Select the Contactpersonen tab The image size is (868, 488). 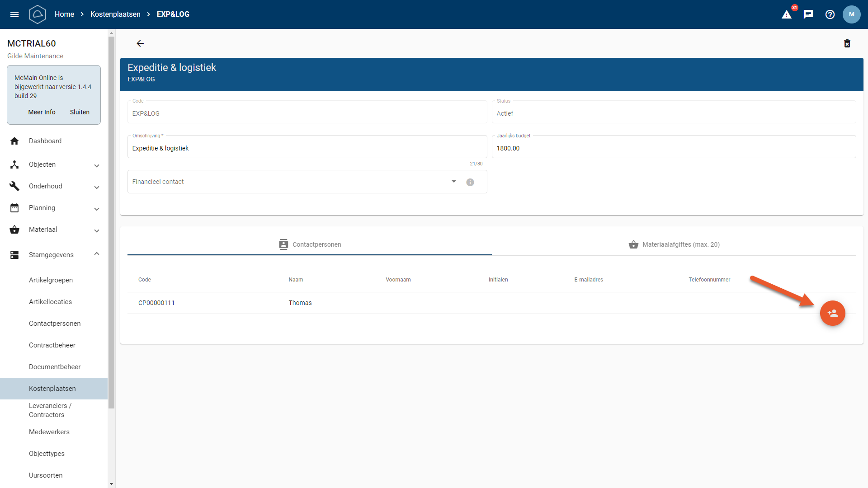coord(310,244)
